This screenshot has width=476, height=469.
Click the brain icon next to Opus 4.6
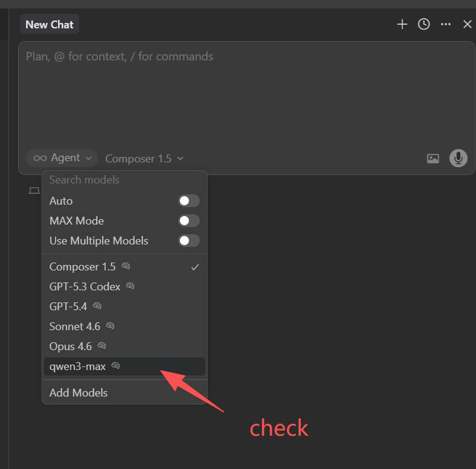pos(101,345)
